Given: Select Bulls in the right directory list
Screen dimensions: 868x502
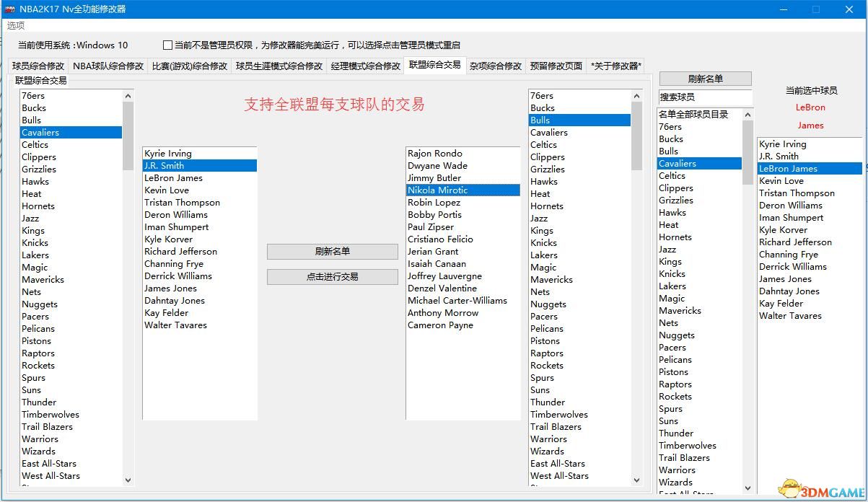Looking at the screenshot, I should pos(699,151).
